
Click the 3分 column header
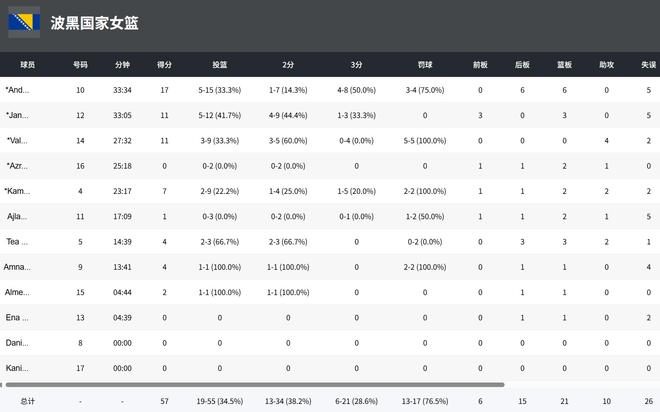coord(357,65)
